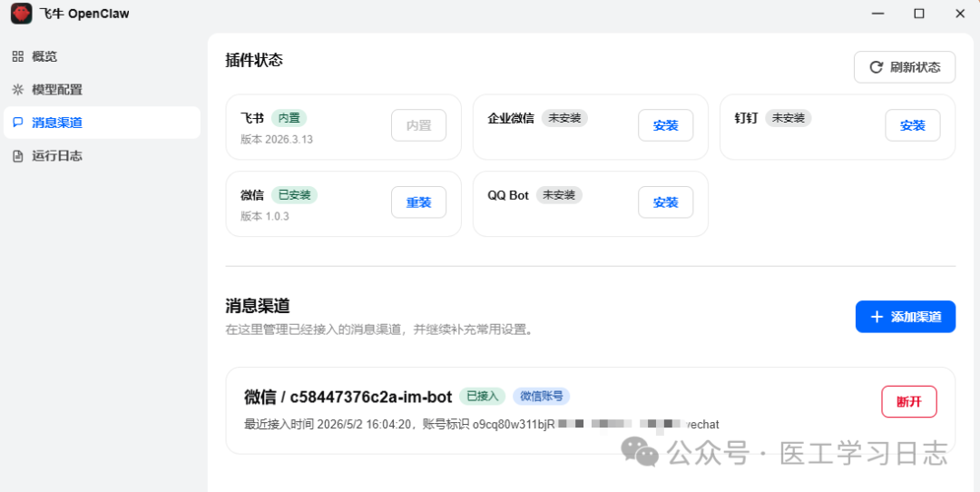Click the 钉钉 plugin name
This screenshot has width=980, height=492.
tap(746, 118)
